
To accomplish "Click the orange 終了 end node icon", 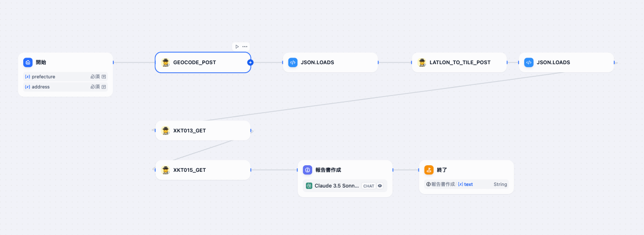I will 429,170.
